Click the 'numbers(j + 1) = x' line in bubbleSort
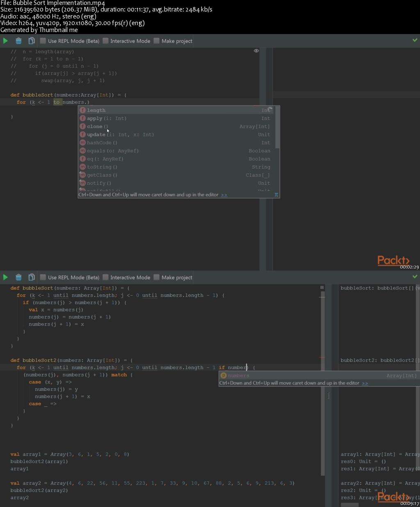Screen dimensions: 420x507 point(56,324)
